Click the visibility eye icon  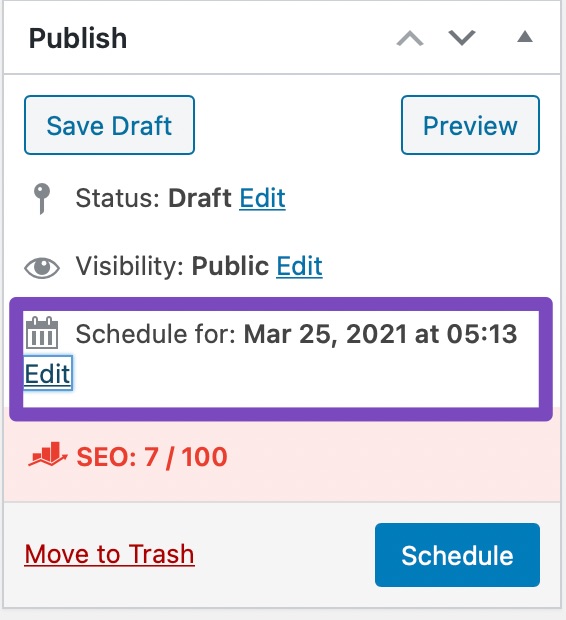coord(42,268)
